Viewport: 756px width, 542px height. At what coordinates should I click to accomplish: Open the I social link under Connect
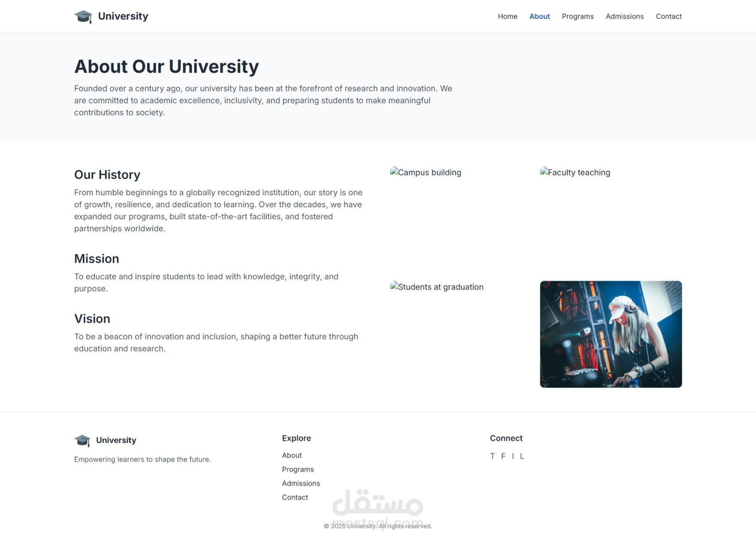[x=513, y=456]
